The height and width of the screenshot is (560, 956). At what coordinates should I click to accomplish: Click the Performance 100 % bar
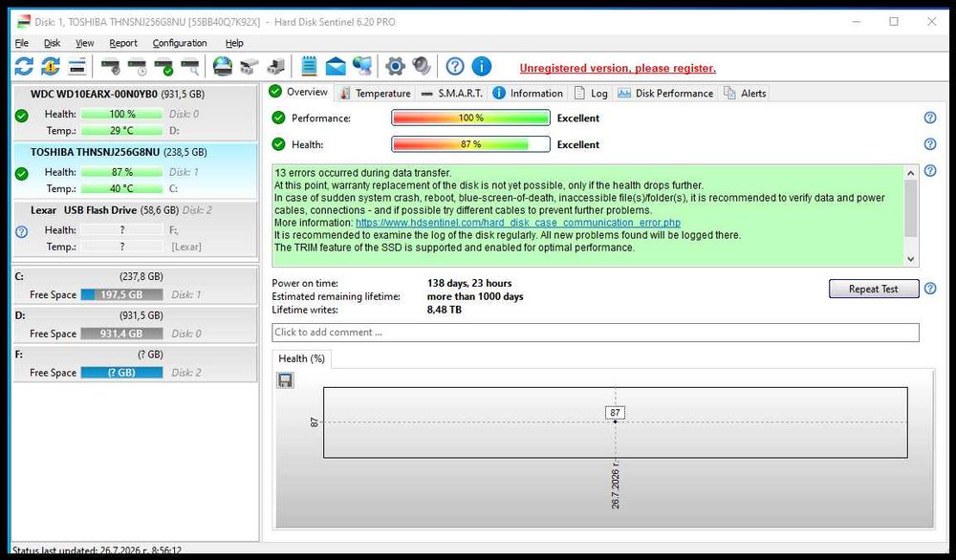tap(470, 118)
